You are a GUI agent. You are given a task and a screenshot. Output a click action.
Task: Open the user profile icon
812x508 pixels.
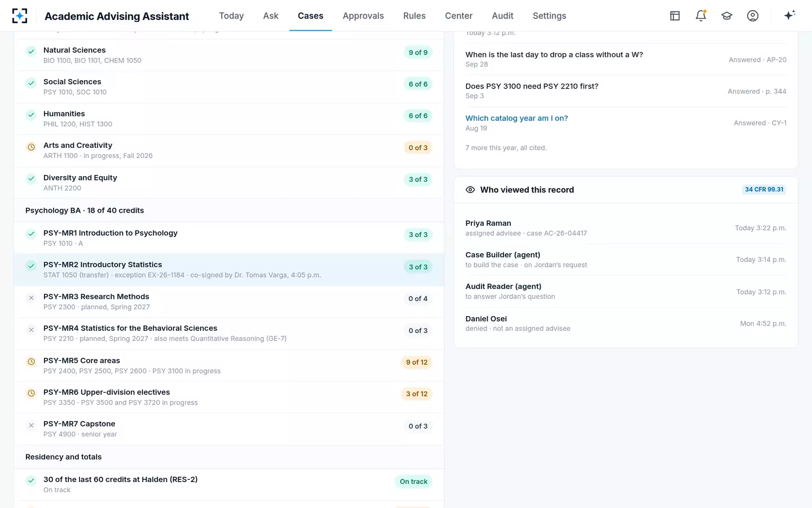tap(753, 16)
